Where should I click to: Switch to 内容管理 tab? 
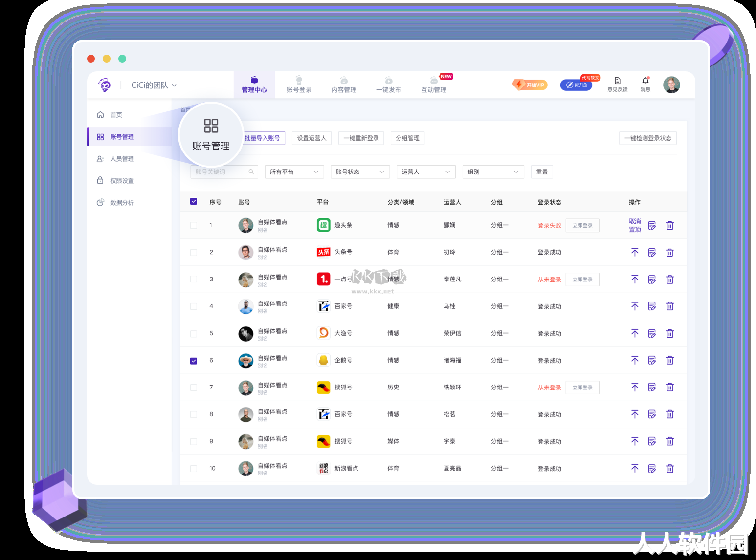pyautogui.click(x=344, y=85)
